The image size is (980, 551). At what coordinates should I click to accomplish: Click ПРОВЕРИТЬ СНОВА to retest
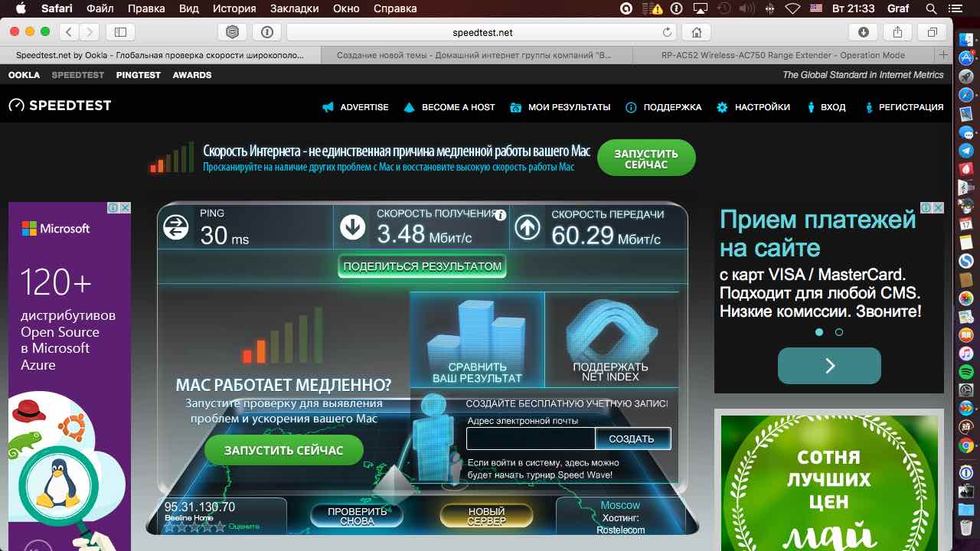[357, 516]
